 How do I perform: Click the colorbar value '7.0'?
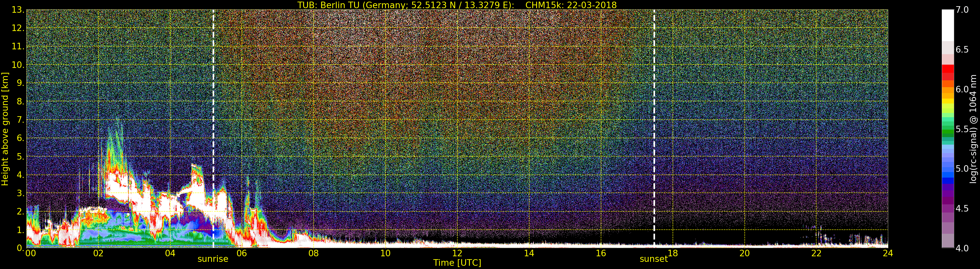coord(962,10)
